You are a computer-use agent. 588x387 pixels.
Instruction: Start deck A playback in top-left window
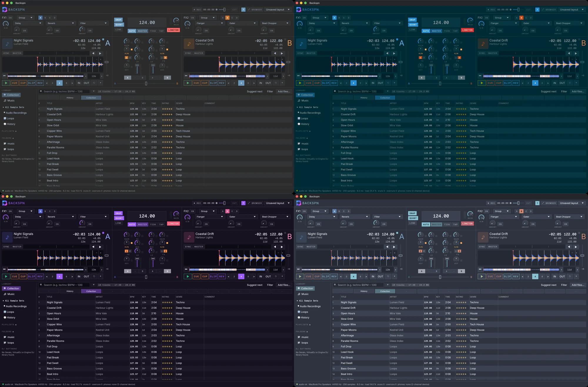[6, 83]
